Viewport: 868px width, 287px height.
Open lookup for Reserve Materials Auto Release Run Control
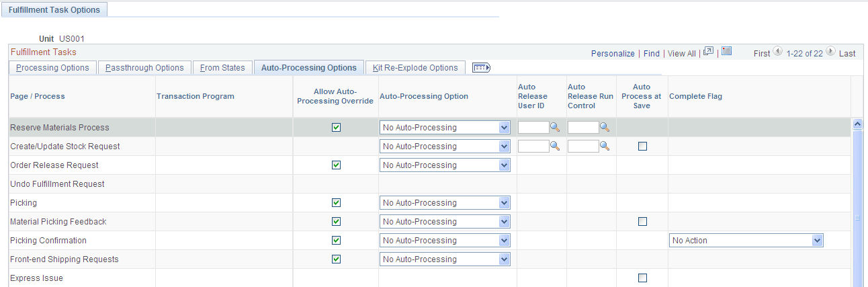pyautogui.click(x=605, y=127)
